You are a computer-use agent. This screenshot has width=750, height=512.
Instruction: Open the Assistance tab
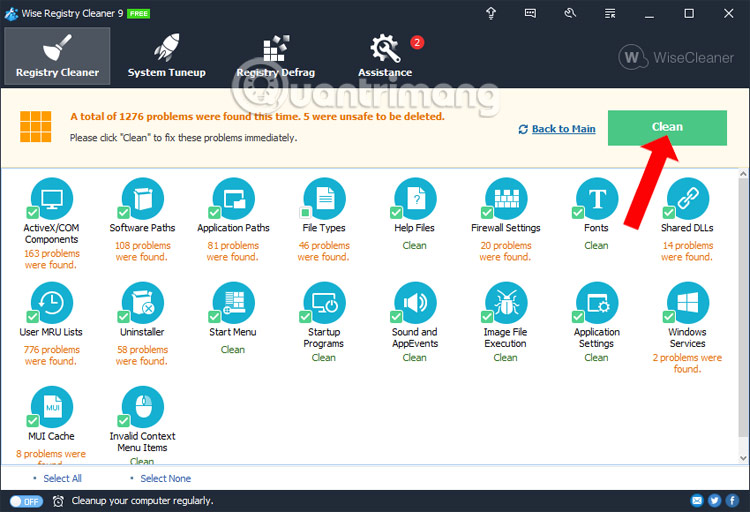pyautogui.click(x=386, y=56)
